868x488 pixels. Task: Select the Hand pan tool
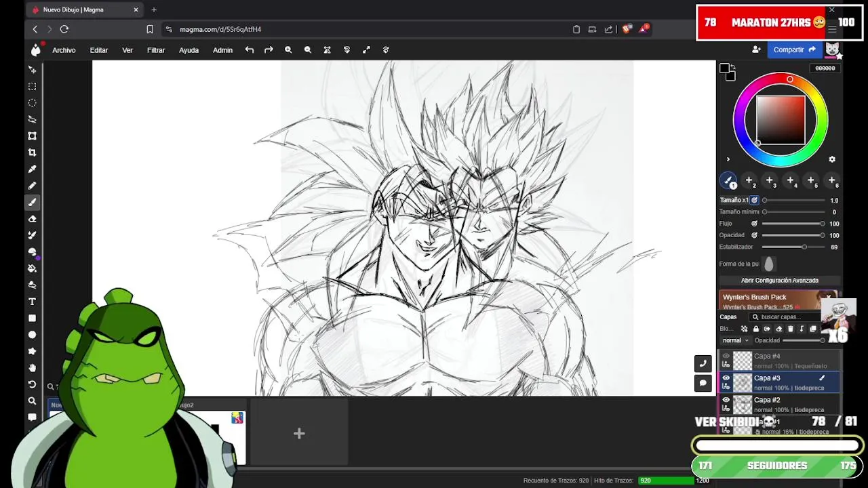pos(32,367)
